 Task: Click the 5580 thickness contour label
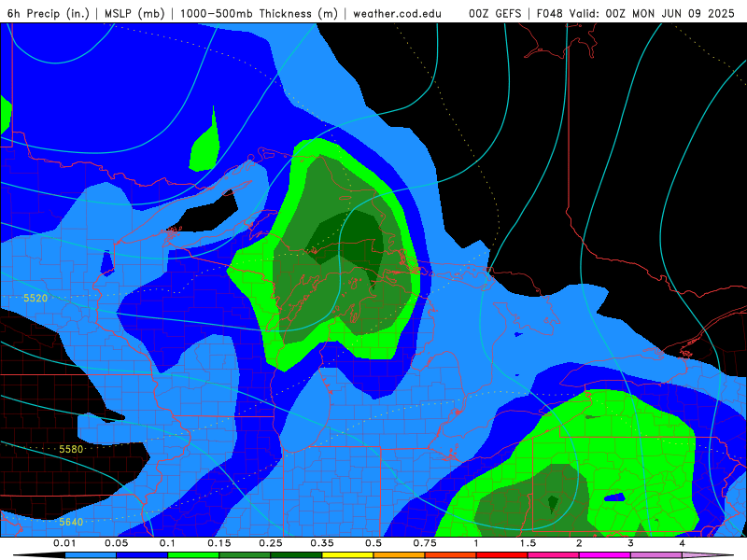(x=71, y=449)
